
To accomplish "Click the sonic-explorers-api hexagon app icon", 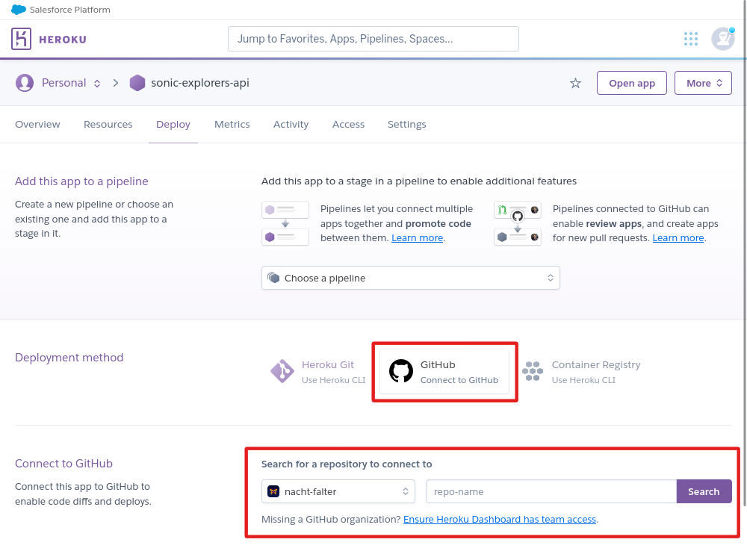I will coord(137,83).
